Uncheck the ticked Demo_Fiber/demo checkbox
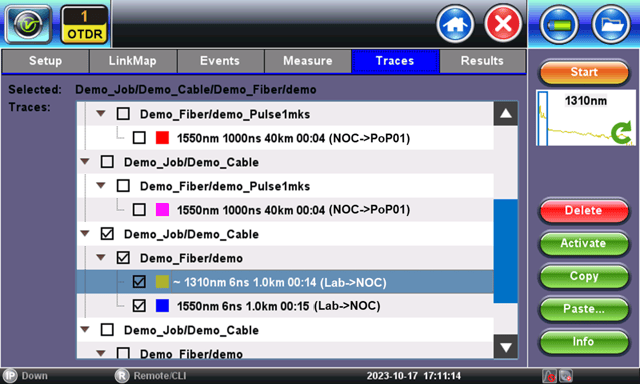 (x=123, y=258)
